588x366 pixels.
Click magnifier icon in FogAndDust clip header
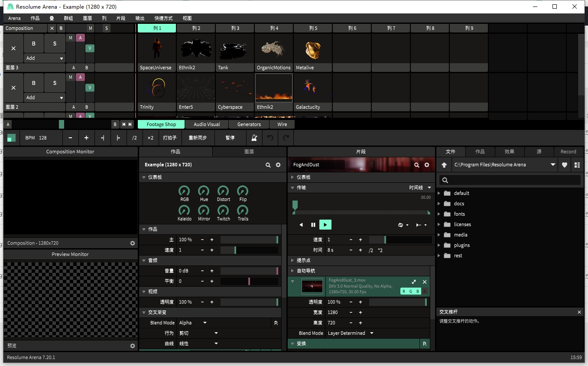[x=417, y=165]
